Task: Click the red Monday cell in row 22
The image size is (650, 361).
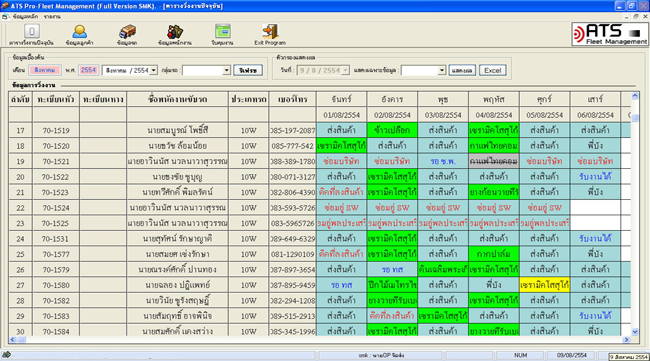Action: [x=342, y=208]
